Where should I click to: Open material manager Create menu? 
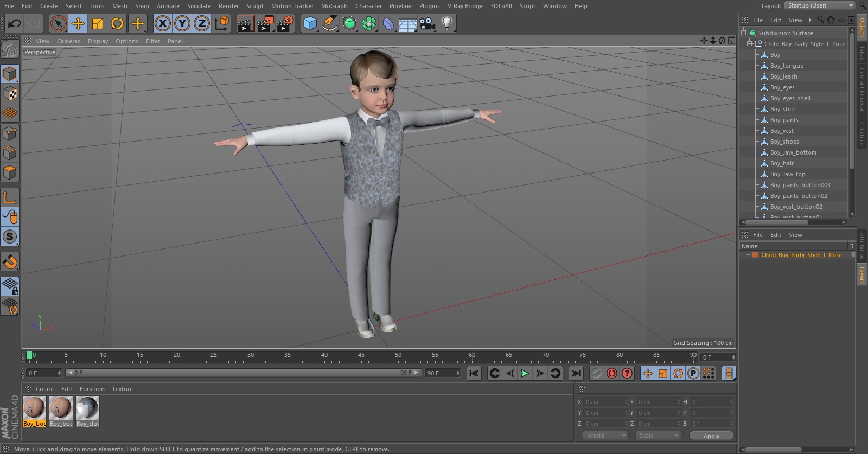pyautogui.click(x=44, y=389)
